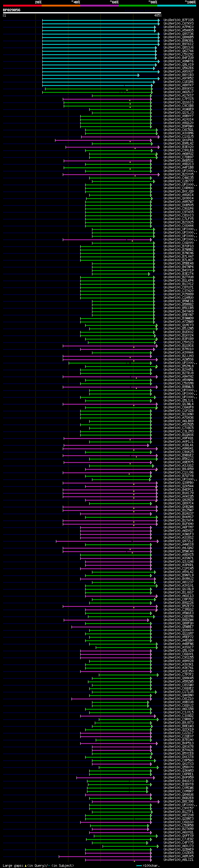199x868 pixels.
Task: Open hit UniRef100_B7FIG5
Action: (178, 20)
